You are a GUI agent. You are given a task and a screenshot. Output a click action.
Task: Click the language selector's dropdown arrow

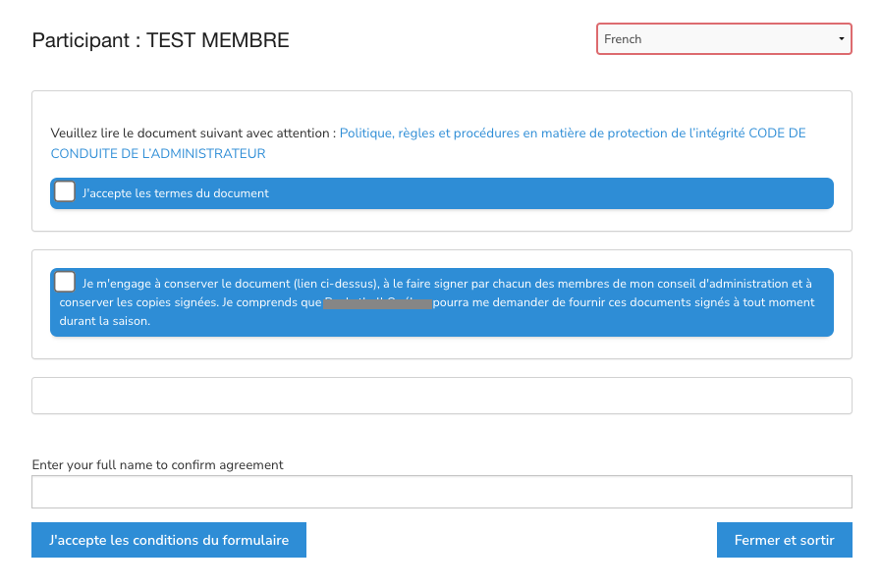(x=841, y=39)
